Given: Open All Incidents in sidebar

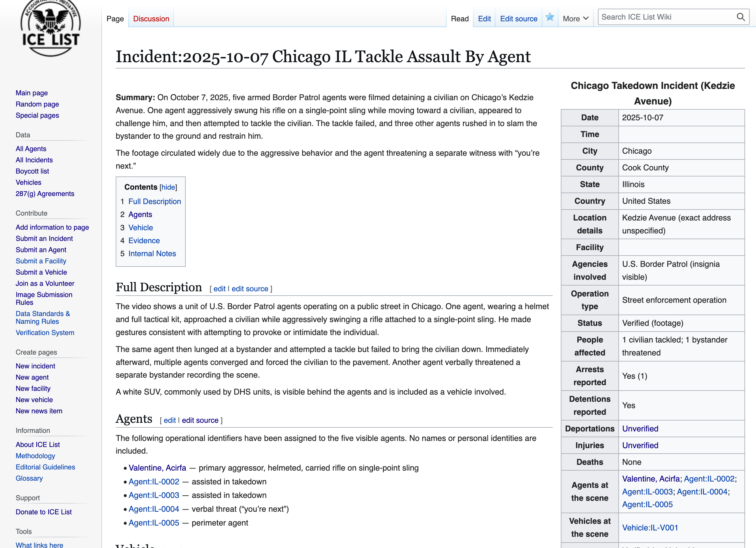Looking at the screenshot, I should pos(34,160).
